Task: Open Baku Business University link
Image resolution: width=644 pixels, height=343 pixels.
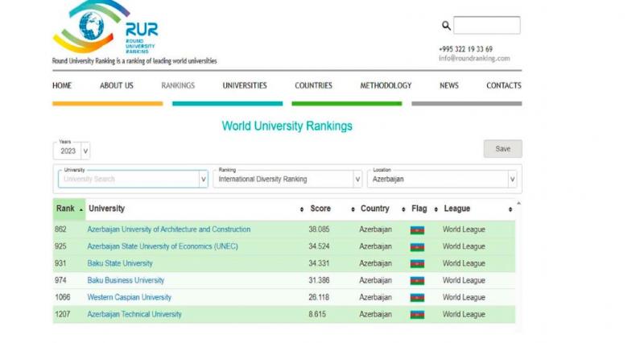Action: click(126, 280)
